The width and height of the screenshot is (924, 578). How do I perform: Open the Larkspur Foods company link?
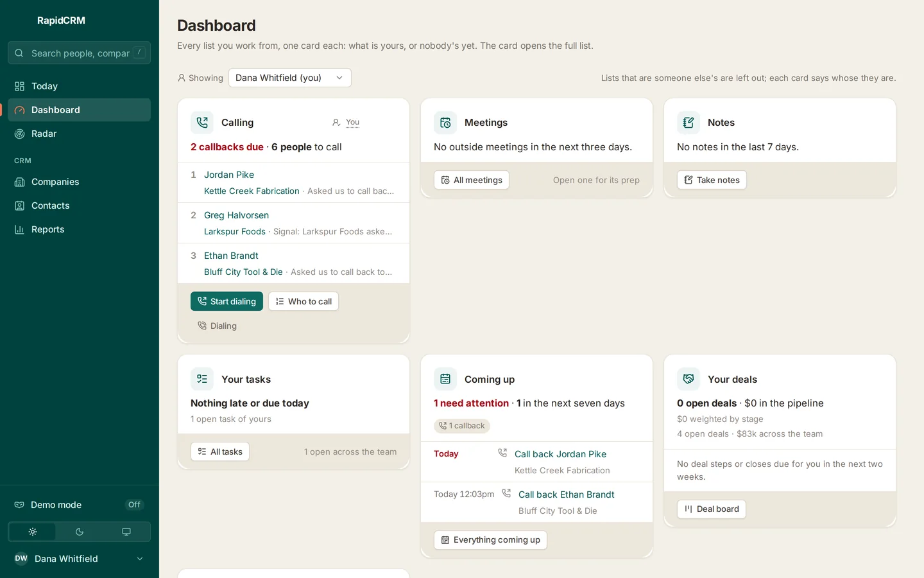pos(235,231)
